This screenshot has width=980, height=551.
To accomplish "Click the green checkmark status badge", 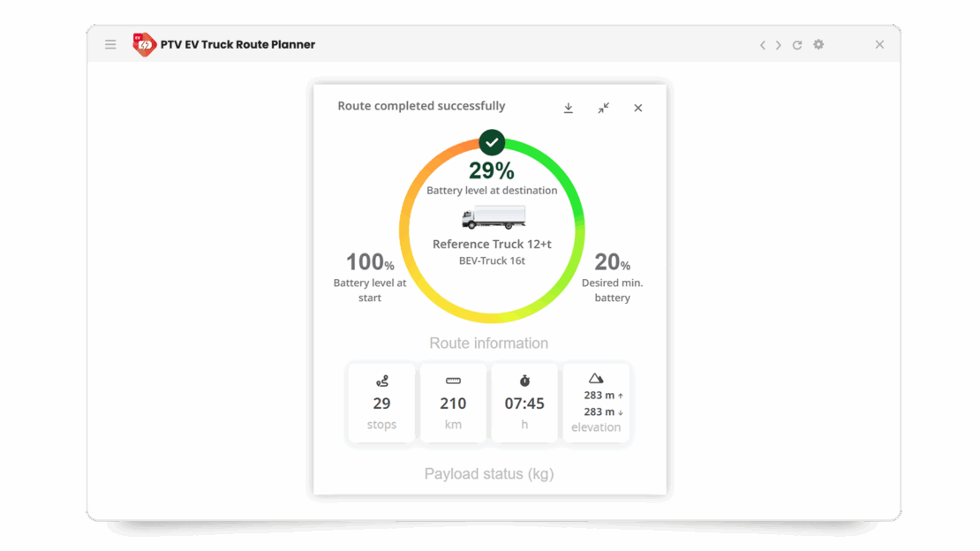I will pos(492,141).
